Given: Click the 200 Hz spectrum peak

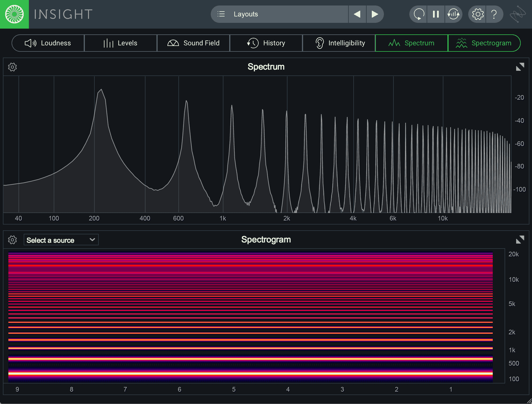Looking at the screenshot, I should (x=101, y=90).
